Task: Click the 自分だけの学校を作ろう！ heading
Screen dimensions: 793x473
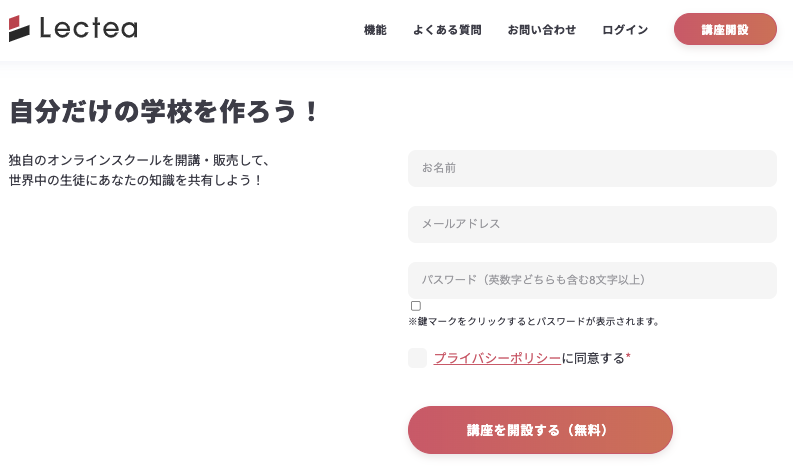Action: pos(164,111)
